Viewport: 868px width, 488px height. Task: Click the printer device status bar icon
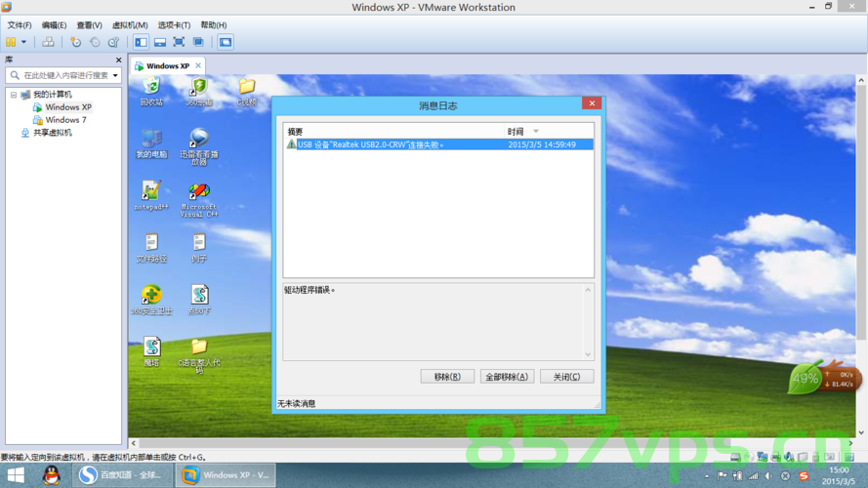click(775, 457)
